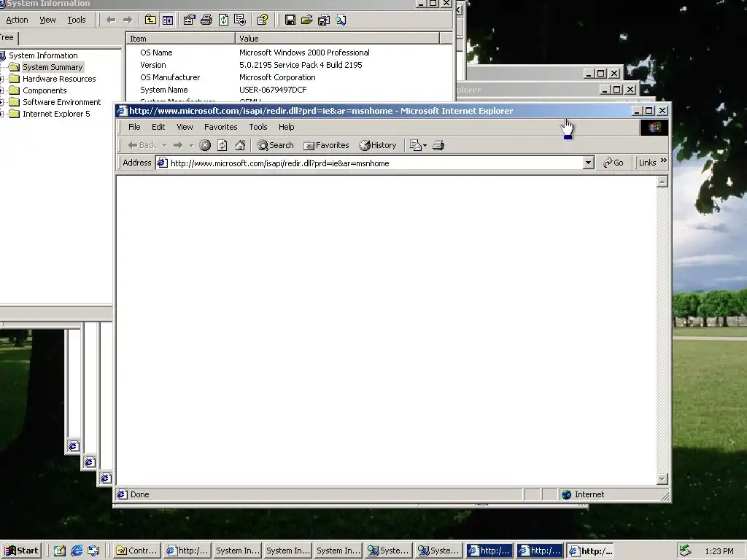Open Tools menu in System Information

[76, 20]
